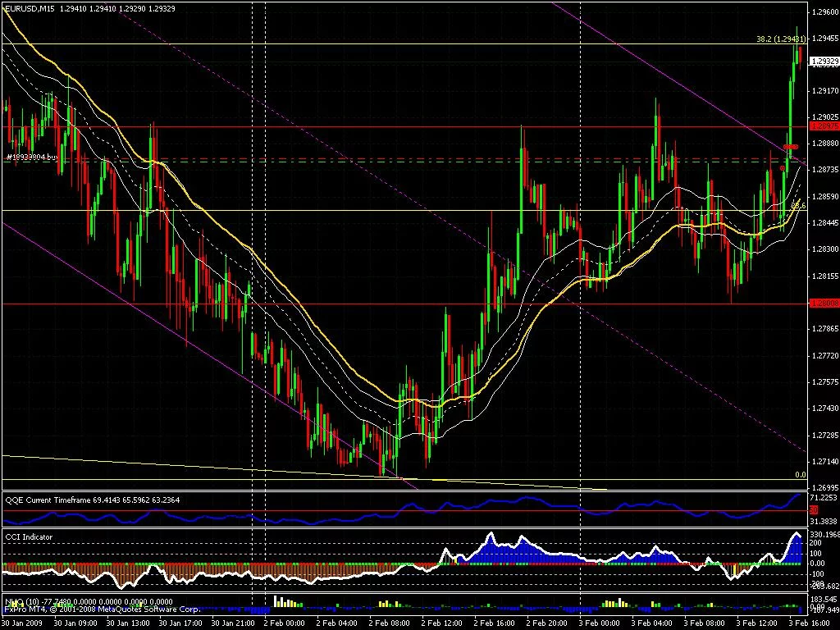Click the 1.29170 price scale value
The image size is (840, 630).
pos(825,91)
